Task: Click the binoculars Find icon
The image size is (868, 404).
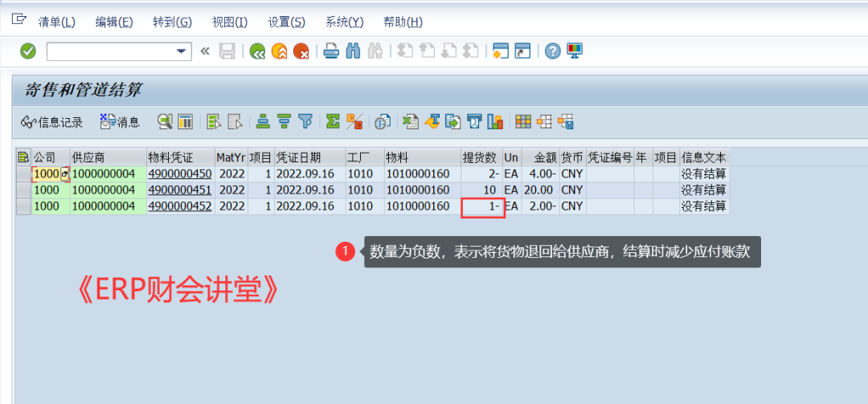Action: 353,51
